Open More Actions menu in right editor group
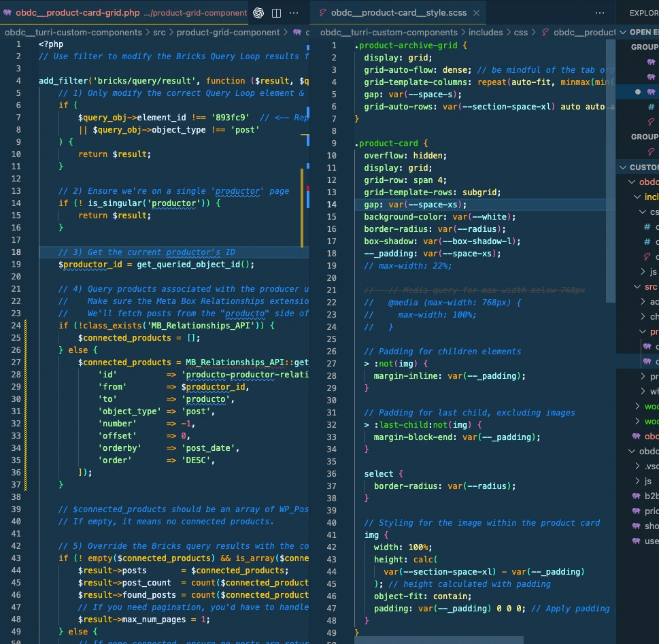659x644 pixels. [600, 13]
